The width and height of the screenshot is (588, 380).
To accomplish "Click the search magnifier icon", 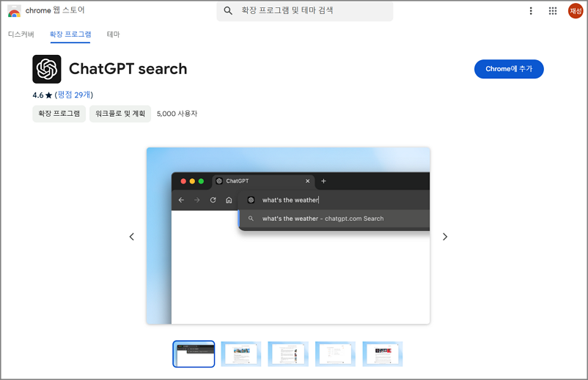I will pyautogui.click(x=228, y=10).
